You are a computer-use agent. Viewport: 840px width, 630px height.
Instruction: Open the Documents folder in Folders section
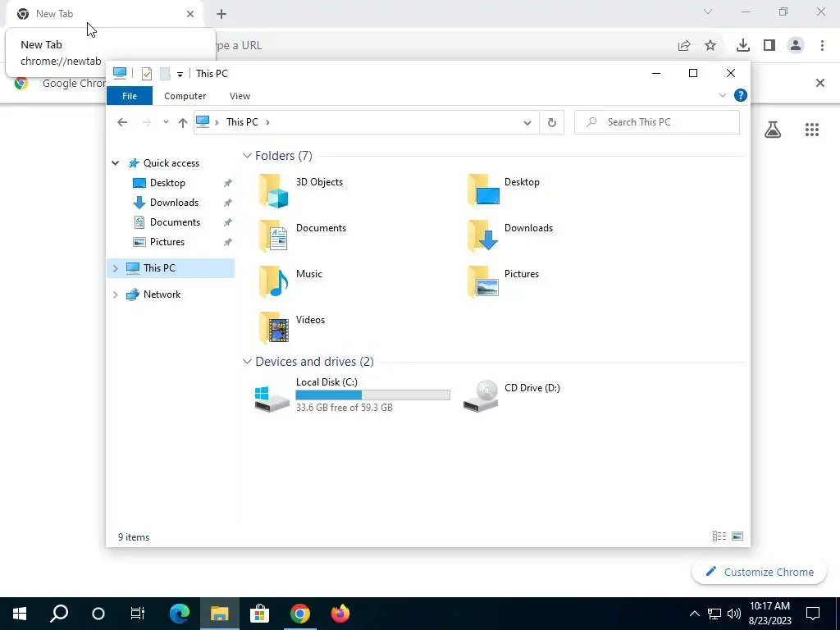[302, 235]
